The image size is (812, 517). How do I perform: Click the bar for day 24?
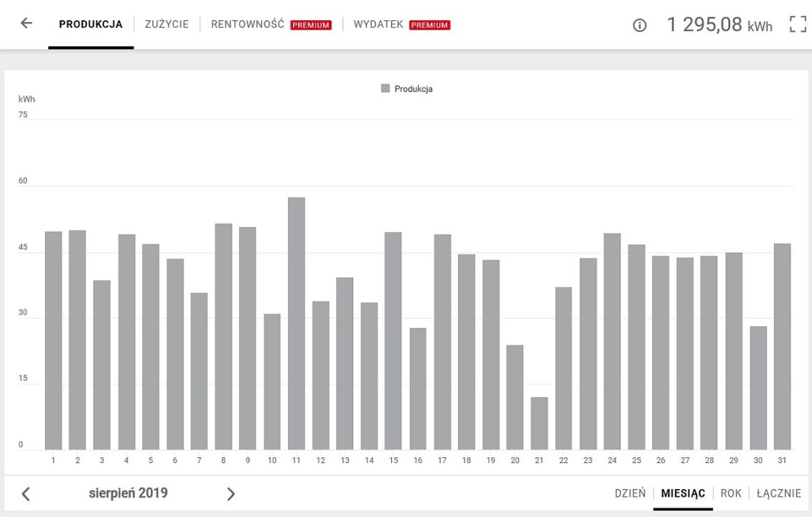pos(612,341)
